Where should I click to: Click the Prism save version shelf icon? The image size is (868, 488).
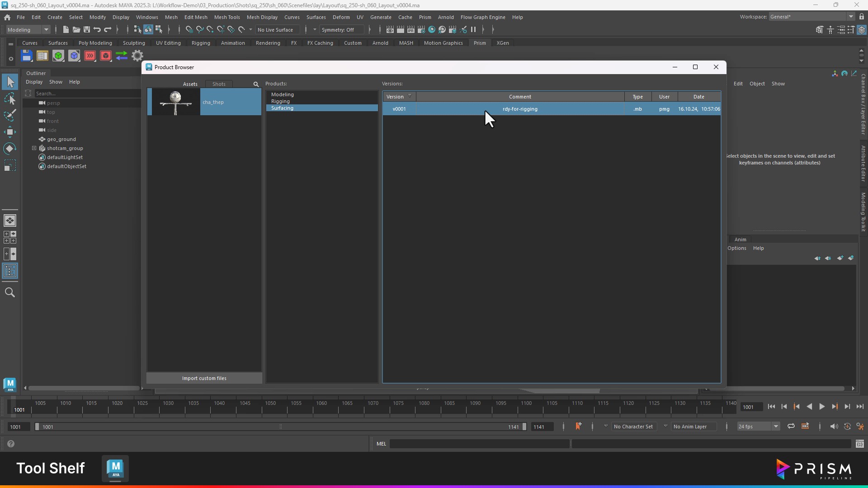click(x=27, y=56)
